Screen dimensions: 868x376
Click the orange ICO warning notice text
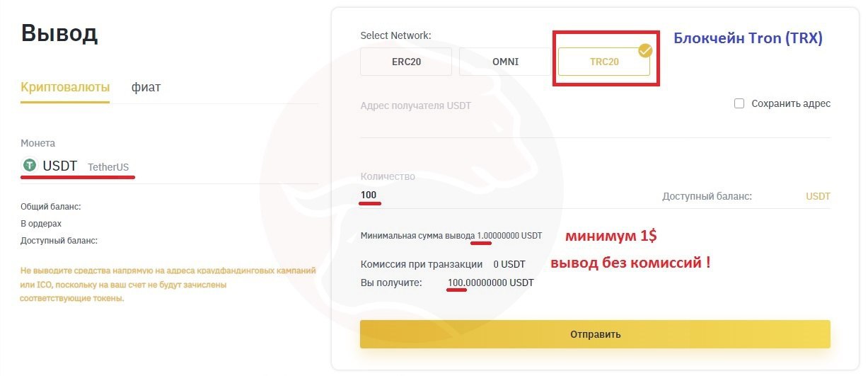(x=168, y=285)
